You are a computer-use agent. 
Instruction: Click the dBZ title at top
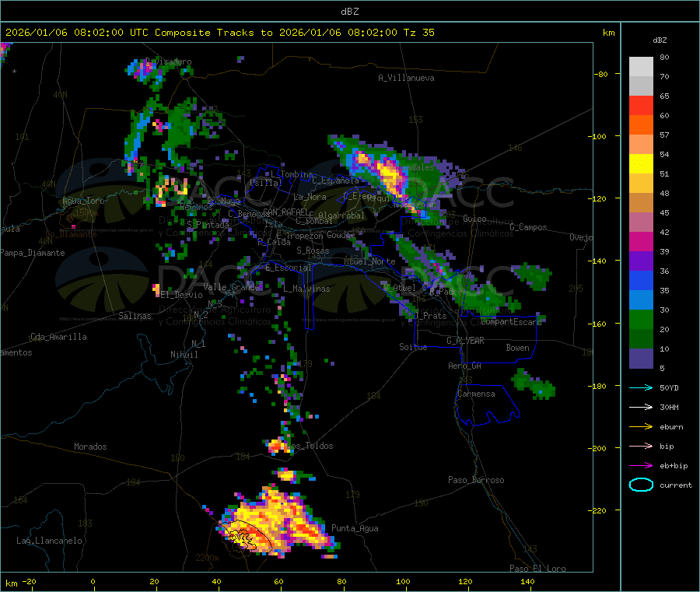[x=349, y=11]
